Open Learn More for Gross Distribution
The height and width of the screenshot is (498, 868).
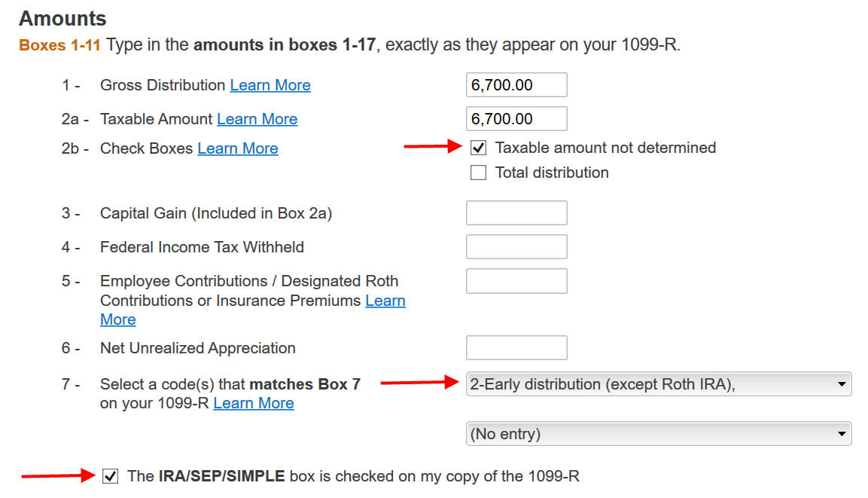[270, 85]
